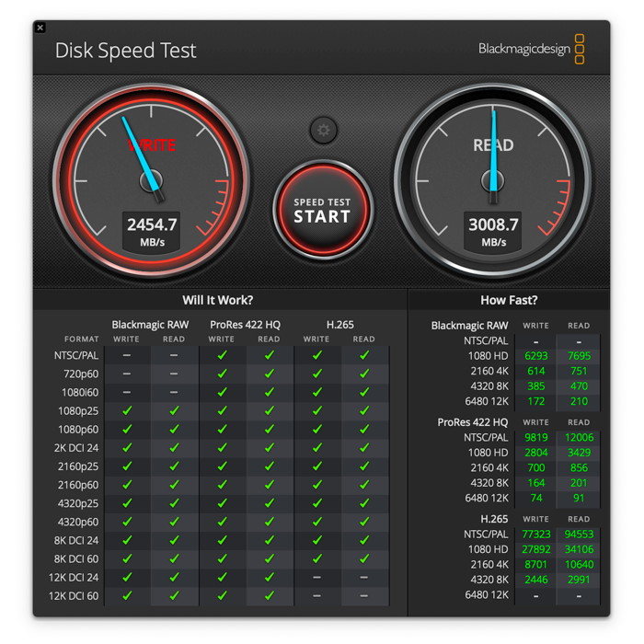Click the READ speed gauge
The width and height of the screenshot is (644, 644).
[x=492, y=180]
